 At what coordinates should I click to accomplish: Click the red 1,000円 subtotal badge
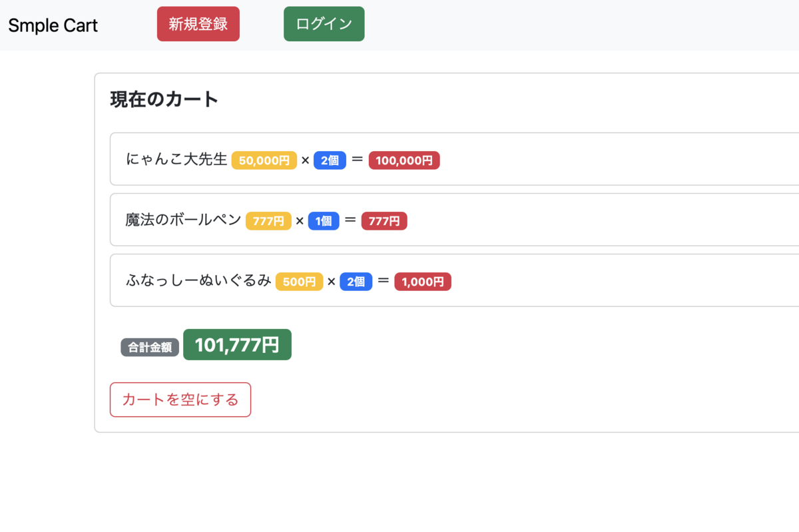(x=422, y=281)
